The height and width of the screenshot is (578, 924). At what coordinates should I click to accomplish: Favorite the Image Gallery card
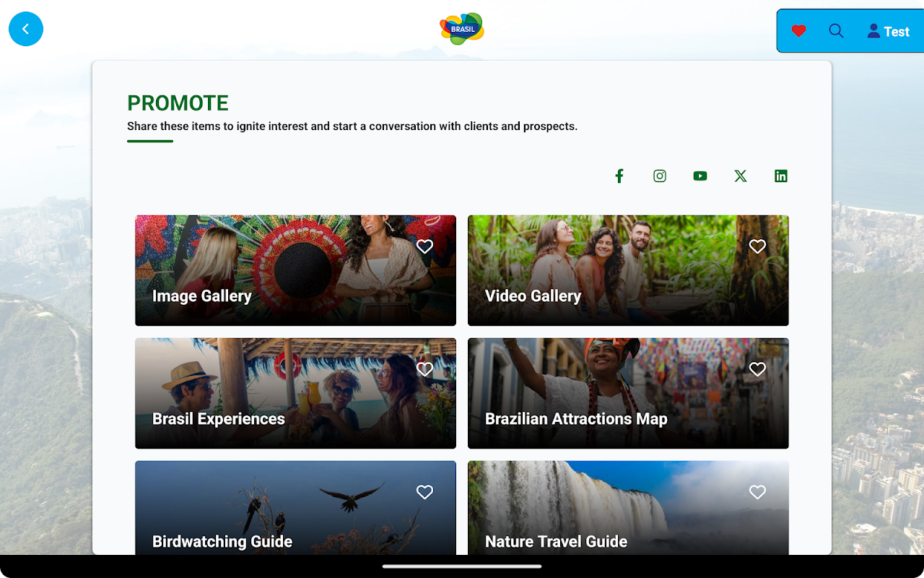[425, 246]
